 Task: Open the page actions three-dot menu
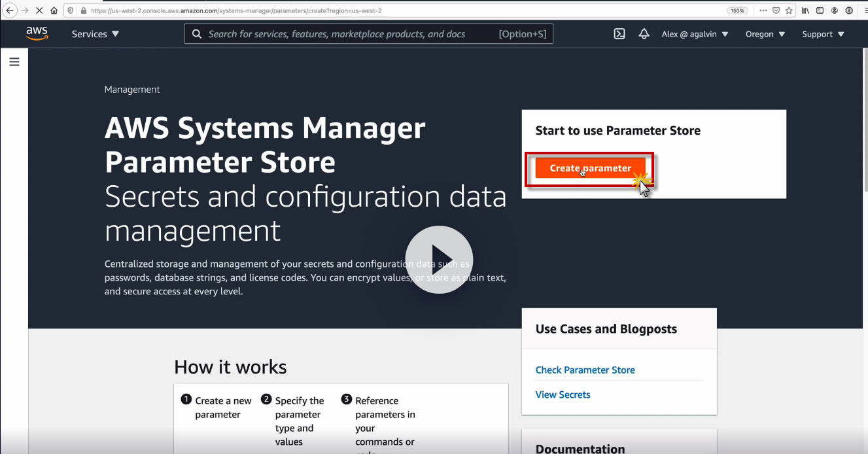[763, 10]
